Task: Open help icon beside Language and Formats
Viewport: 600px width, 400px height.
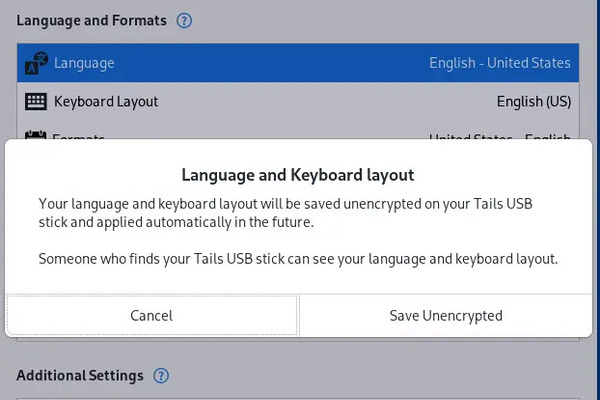Action: pos(184,21)
